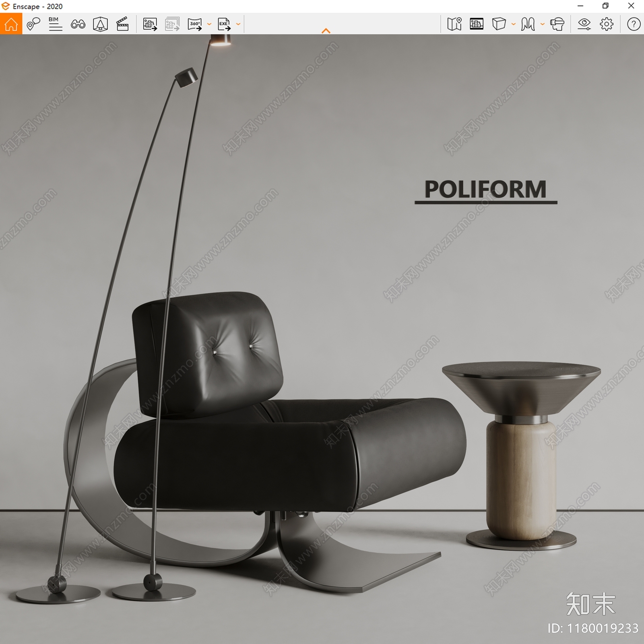Open the help question mark icon
Image resolution: width=644 pixels, height=644 pixels.
click(x=634, y=24)
